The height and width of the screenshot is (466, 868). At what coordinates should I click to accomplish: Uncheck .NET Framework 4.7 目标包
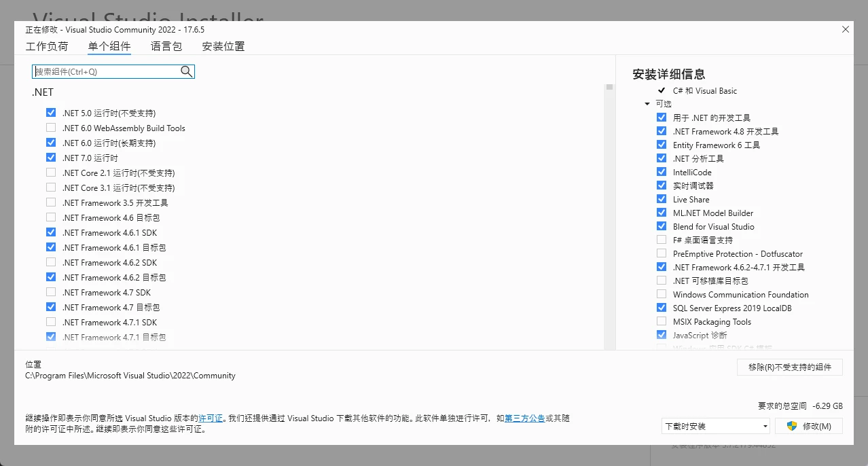51,307
